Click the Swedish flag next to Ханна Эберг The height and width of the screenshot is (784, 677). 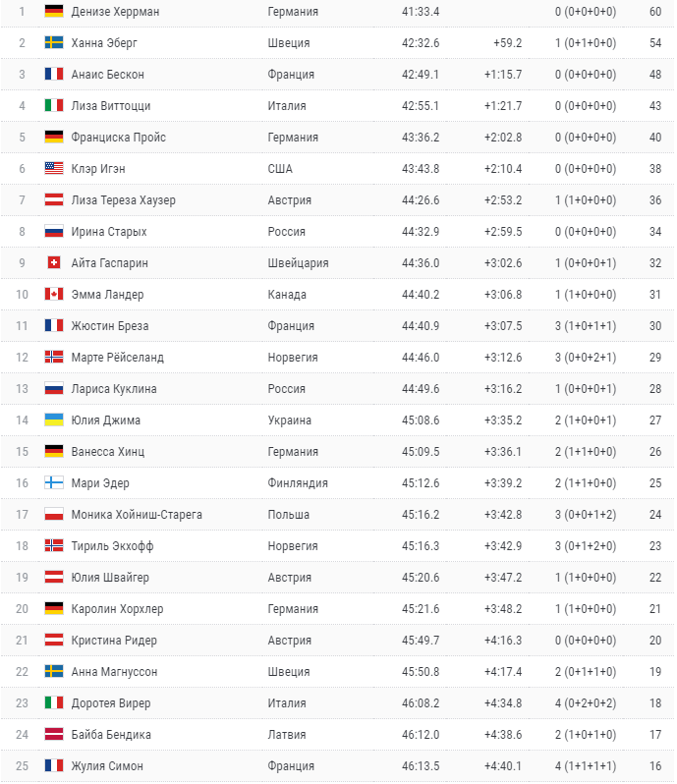(x=54, y=43)
